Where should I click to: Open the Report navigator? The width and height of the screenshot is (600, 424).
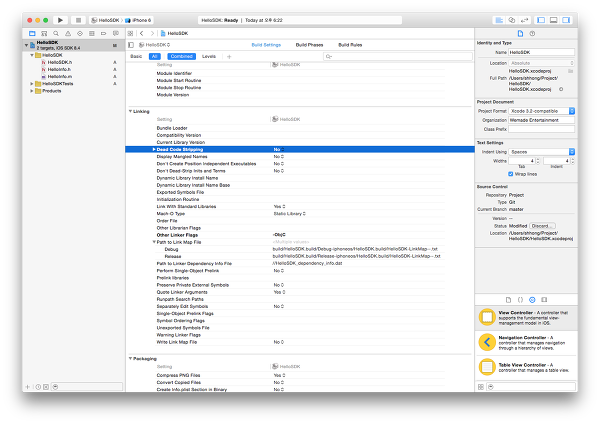tap(116, 34)
